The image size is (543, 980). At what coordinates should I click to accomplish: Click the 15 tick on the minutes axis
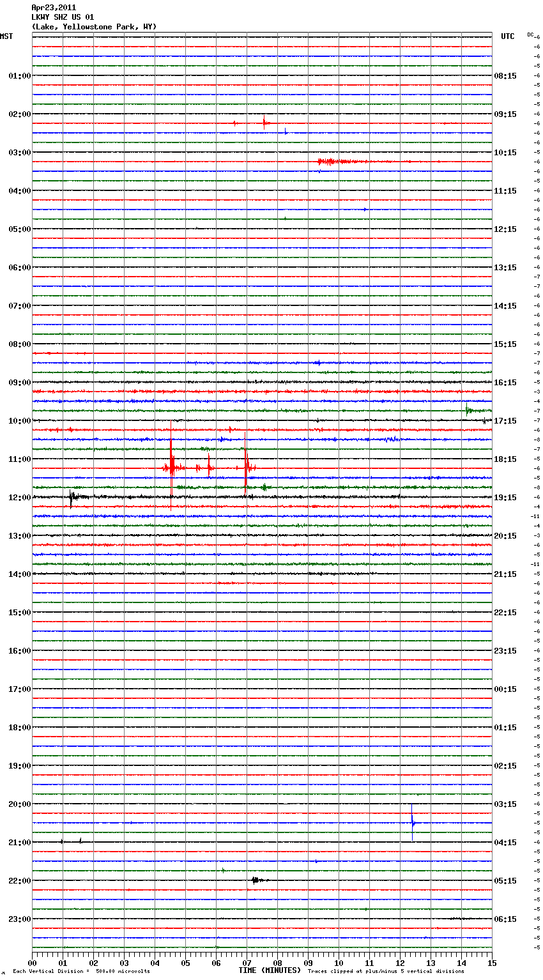click(492, 963)
